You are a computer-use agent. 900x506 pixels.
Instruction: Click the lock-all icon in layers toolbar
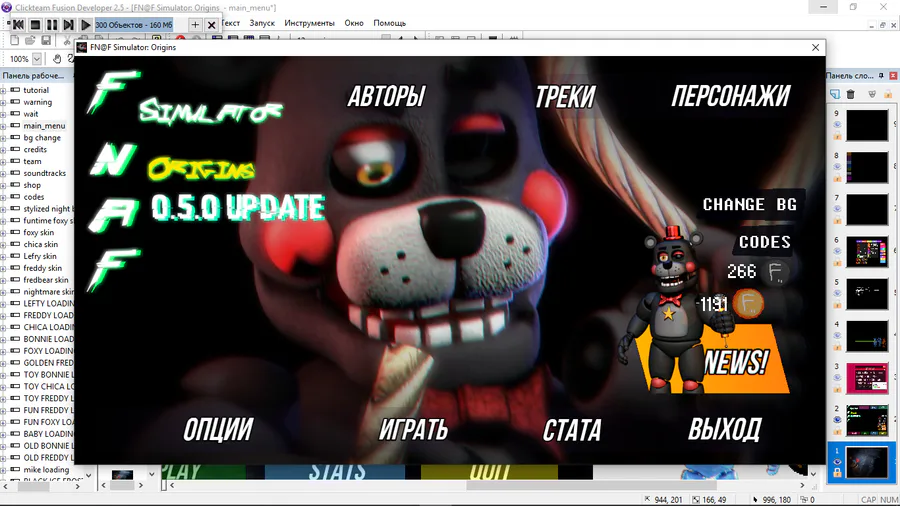pos(888,94)
